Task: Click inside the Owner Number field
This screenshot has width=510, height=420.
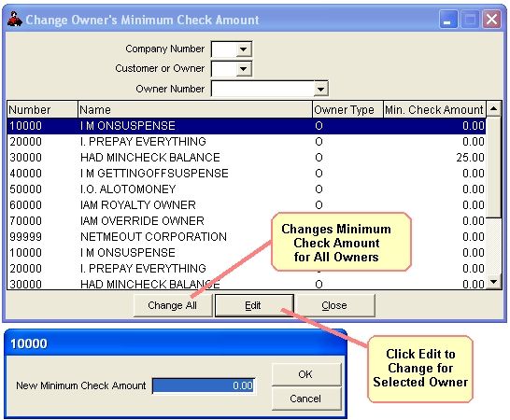Action: pos(262,89)
